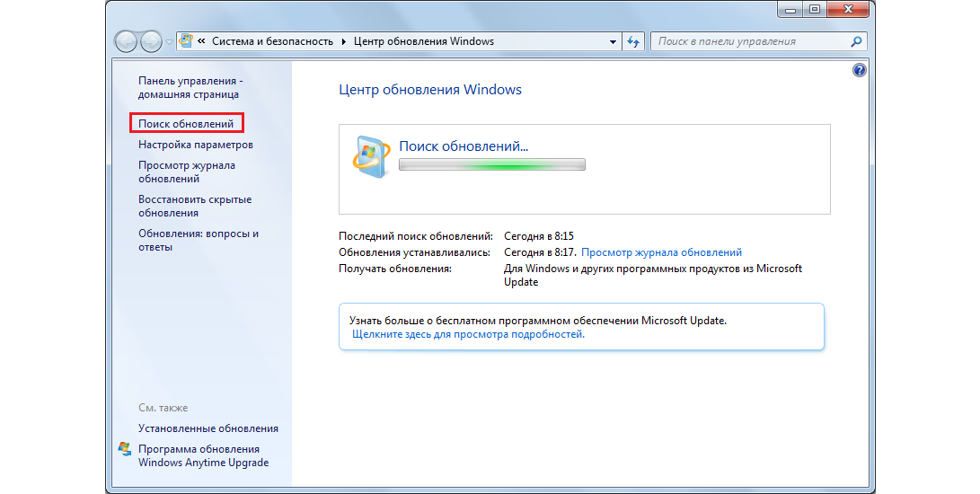Open recent pages dropdown beside navigation arrows
This screenshot has height=494, width=980.
coord(169,42)
